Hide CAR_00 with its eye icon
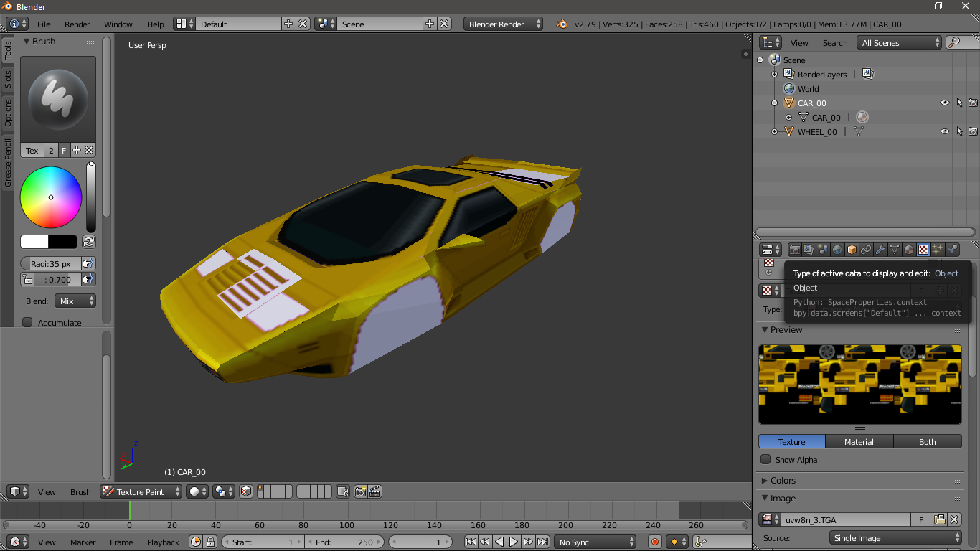The image size is (980, 551). point(944,103)
